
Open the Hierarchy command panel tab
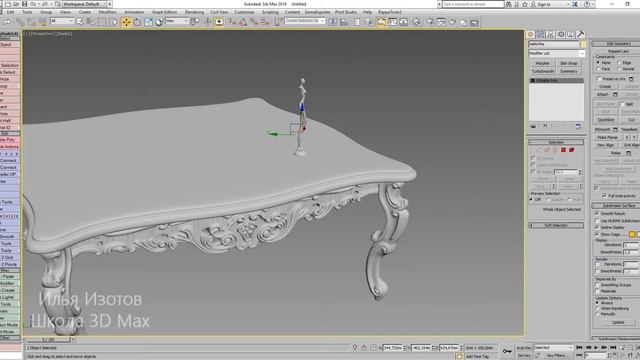coord(550,35)
